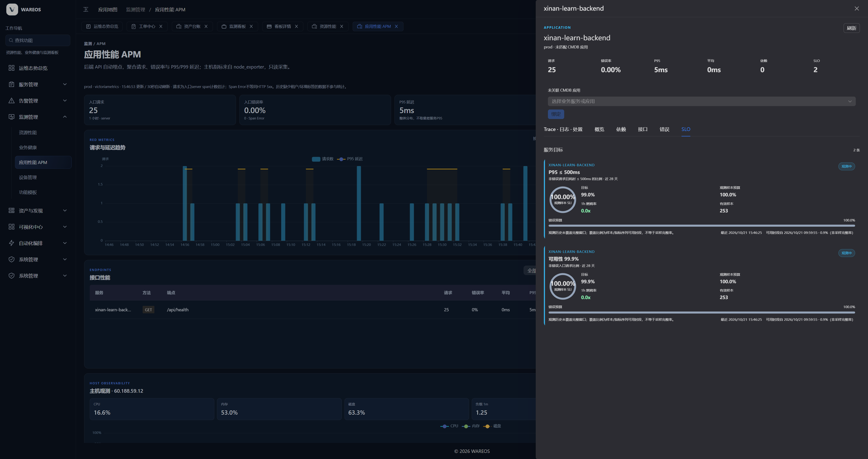This screenshot has height=459, width=868.
Task: Close the 资产台账 tab
Action: click(206, 26)
